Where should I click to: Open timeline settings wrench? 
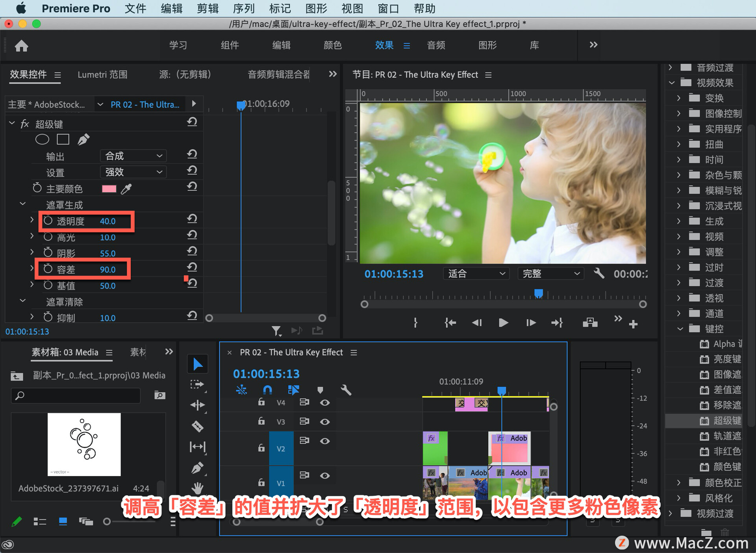pyautogui.click(x=346, y=390)
